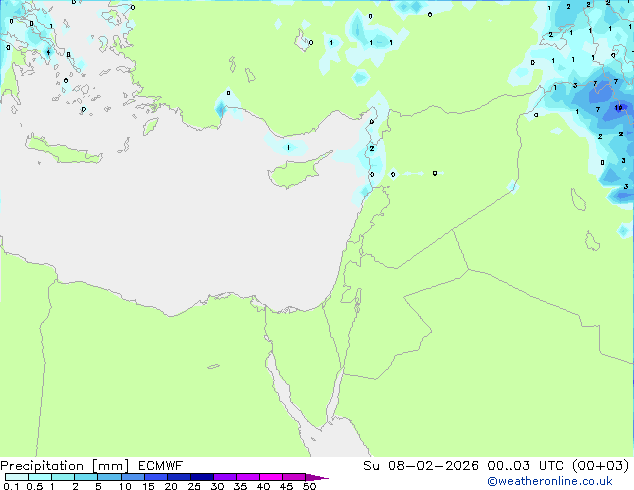Pick the 5–10 mm legend color swatch
The image size is (634, 490).
[x=109, y=477]
